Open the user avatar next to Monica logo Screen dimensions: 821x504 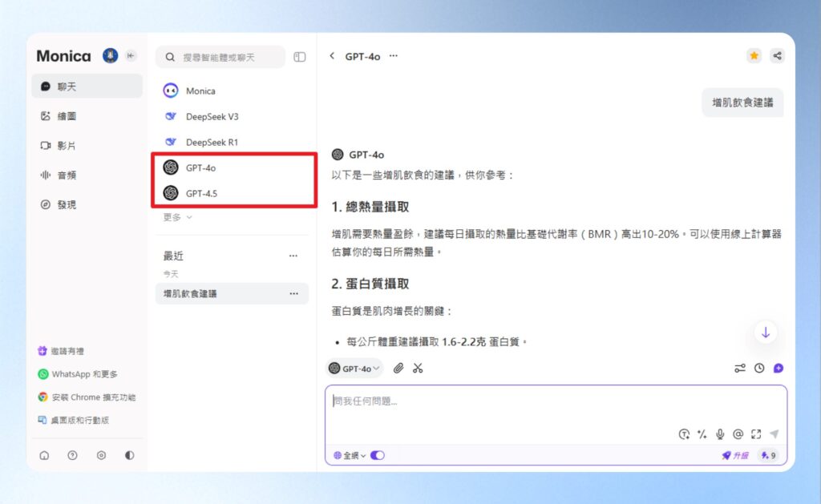tap(110, 55)
